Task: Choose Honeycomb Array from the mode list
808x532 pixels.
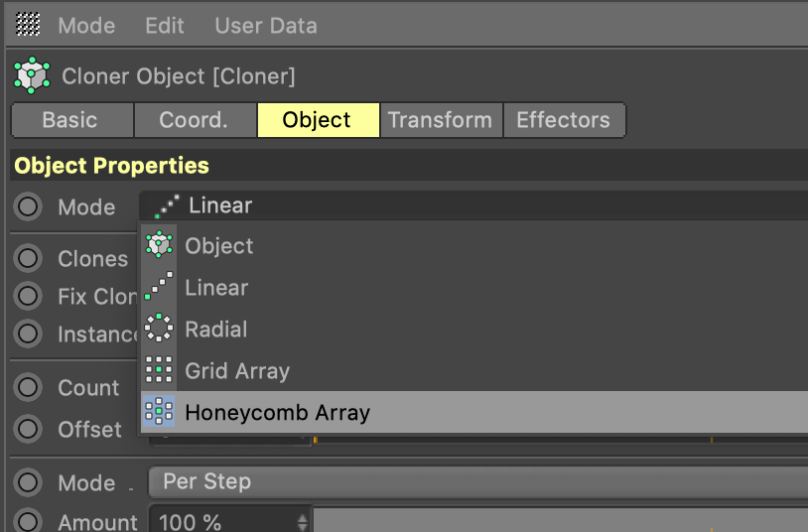Action: (x=278, y=412)
